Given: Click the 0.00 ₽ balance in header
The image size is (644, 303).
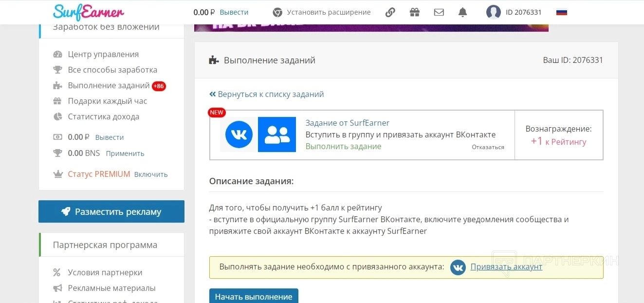Looking at the screenshot, I should point(204,12).
